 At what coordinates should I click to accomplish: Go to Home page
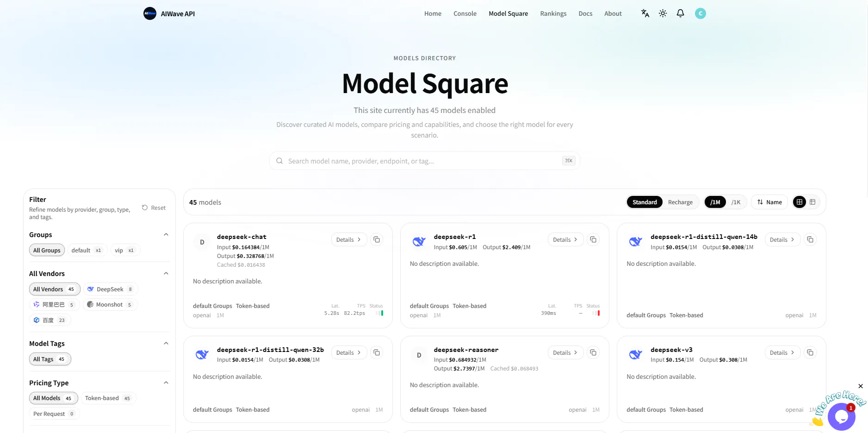[x=433, y=13]
